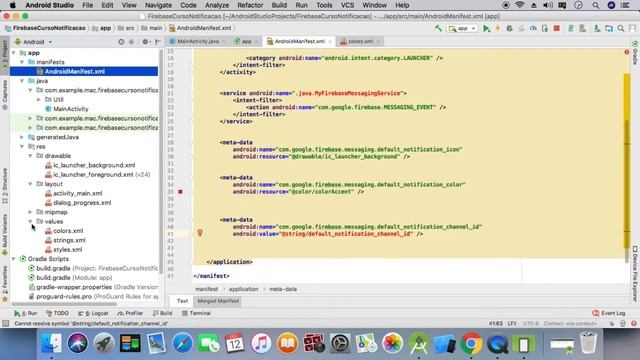Open the Analyze menu
This screenshot has height=360, width=640.
(x=217, y=5)
